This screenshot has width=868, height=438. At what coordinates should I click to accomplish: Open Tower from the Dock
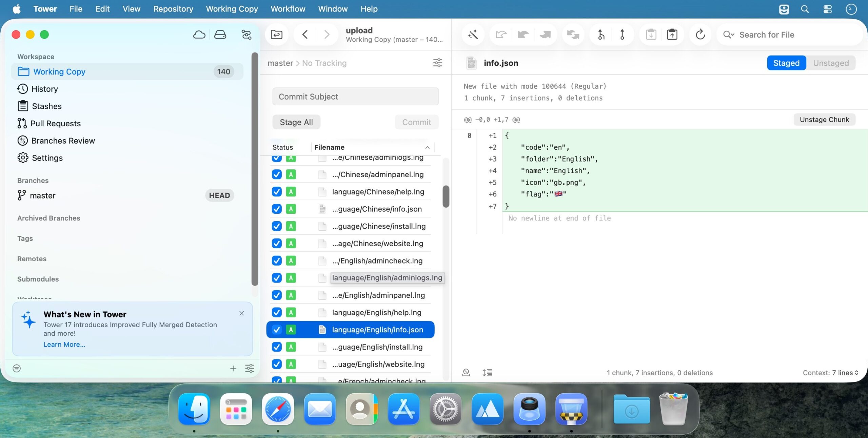point(571,409)
